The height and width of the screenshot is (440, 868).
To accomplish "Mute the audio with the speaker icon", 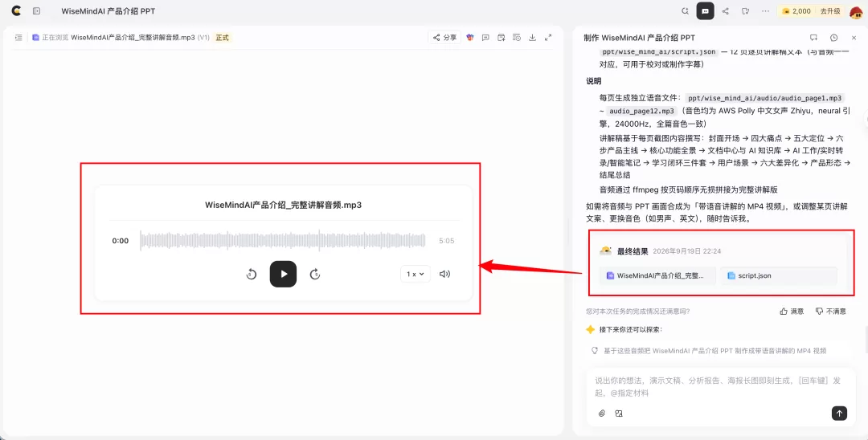I will tap(444, 274).
